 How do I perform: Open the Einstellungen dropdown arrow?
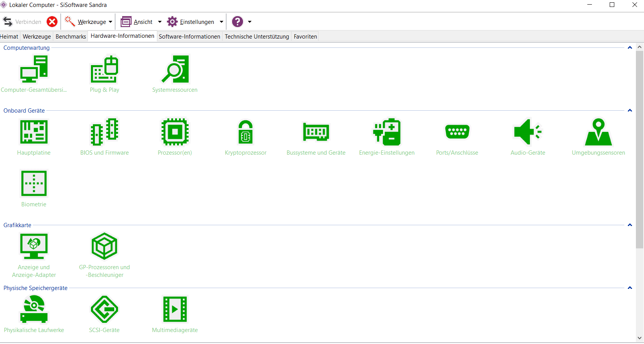click(x=221, y=22)
